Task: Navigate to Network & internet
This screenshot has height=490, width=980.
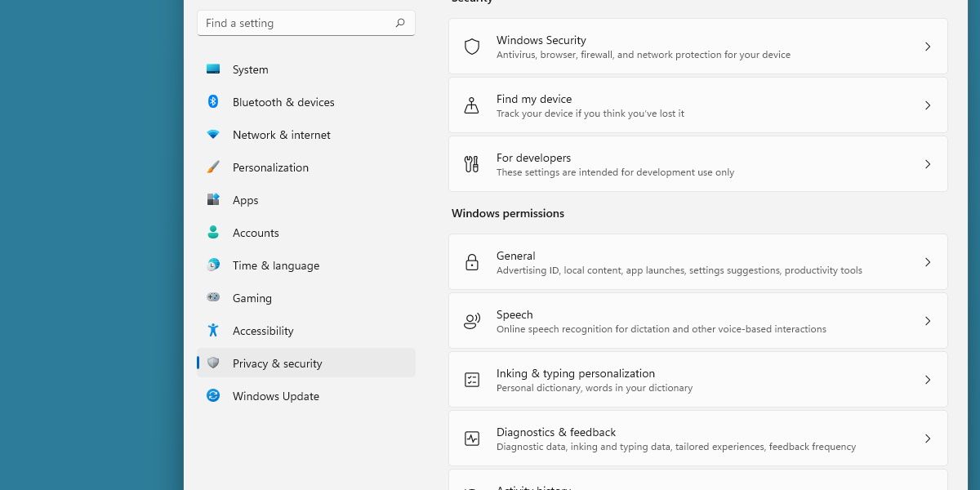Action: pos(306,135)
